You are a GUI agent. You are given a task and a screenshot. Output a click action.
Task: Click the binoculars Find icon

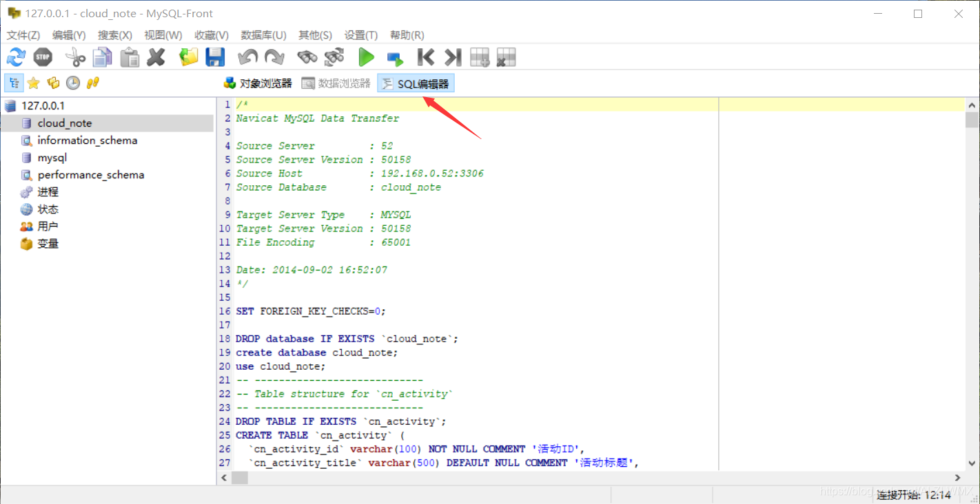307,57
